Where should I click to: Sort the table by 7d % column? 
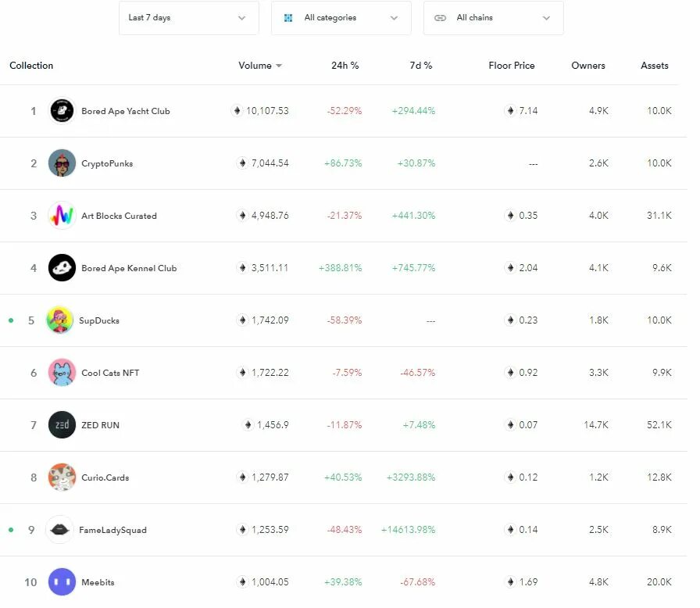pyautogui.click(x=421, y=66)
